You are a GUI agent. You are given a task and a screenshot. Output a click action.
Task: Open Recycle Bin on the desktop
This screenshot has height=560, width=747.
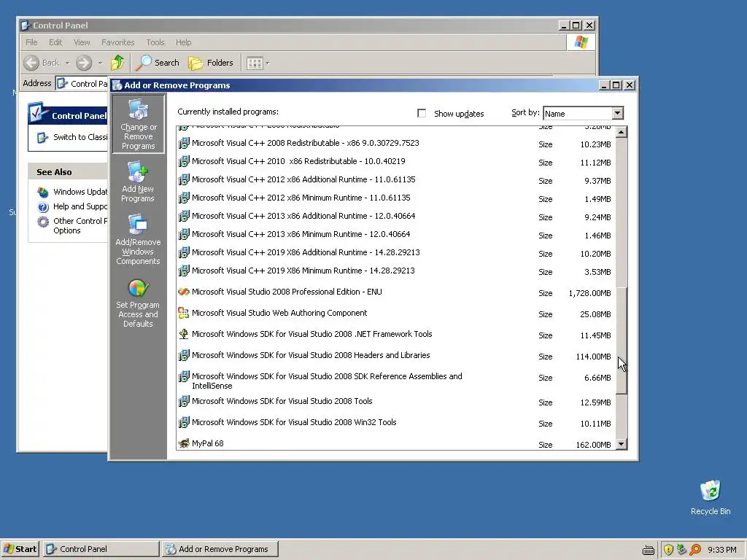coord(711,497)
